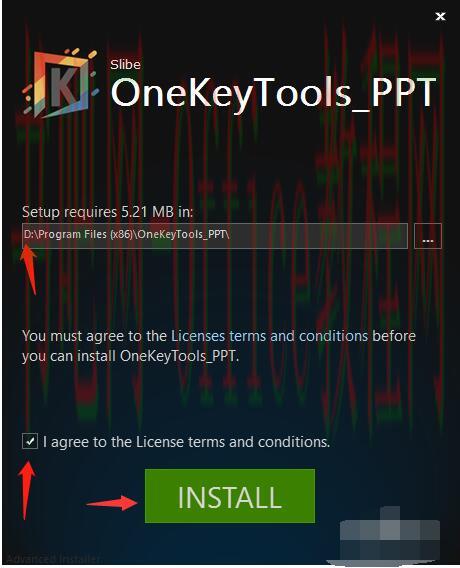The height and width of the screenshot is (568, 460).
Task: Click "you can install OneKeyTools_PPT." line
Action: (x=131, y=356)
